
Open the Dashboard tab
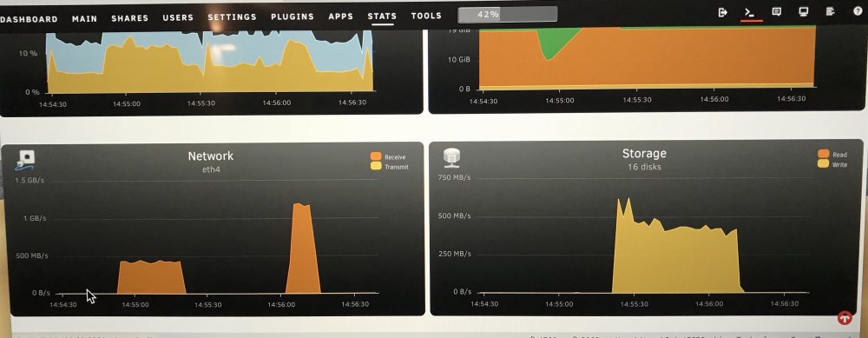click(x=29, y=19)
